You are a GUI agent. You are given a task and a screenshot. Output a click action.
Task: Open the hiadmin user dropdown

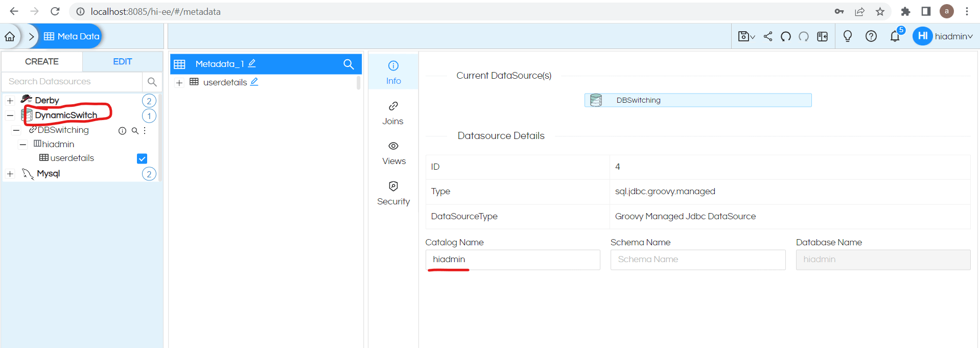coord(943,36)
